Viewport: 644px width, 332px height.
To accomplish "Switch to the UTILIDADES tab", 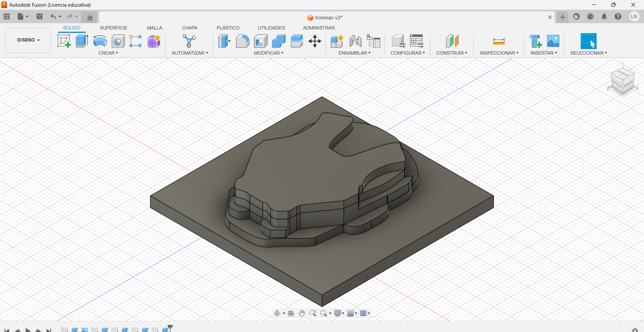I will 271,28.
